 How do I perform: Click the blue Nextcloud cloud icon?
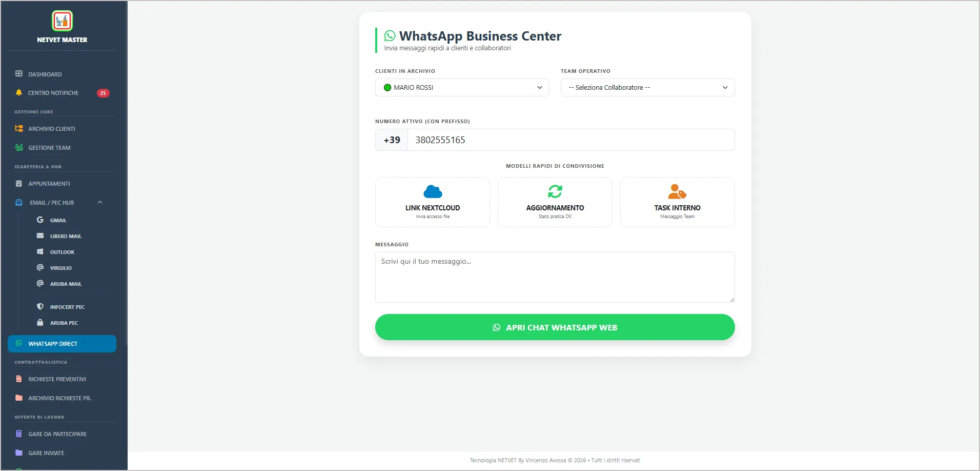433,192
